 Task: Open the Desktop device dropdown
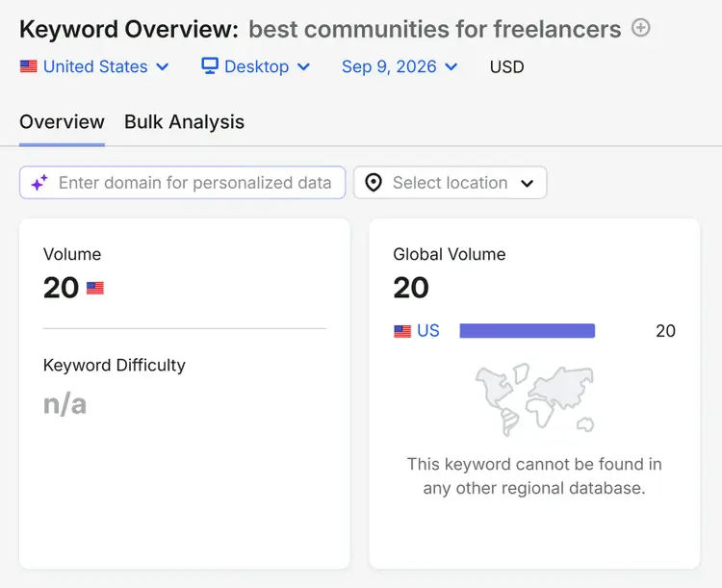tap(255, 66)
